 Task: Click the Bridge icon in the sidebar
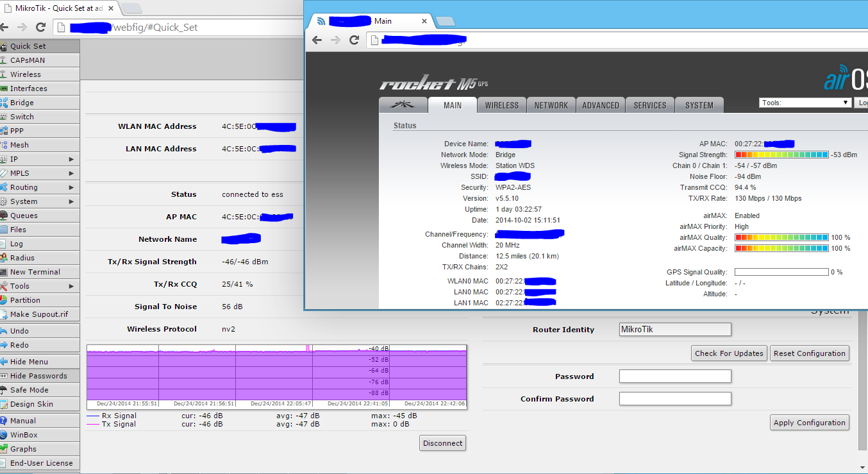click(4, 103)
